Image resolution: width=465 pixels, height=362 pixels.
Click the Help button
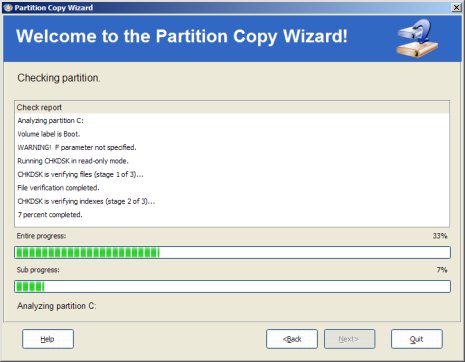[48, 339]
